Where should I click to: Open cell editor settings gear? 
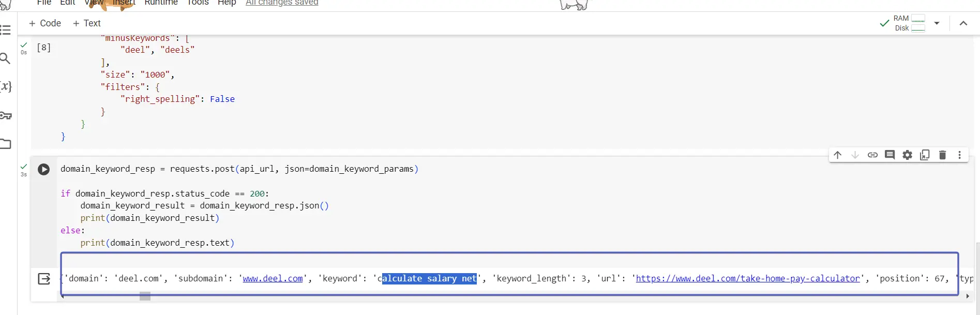(x=908, y=155)
